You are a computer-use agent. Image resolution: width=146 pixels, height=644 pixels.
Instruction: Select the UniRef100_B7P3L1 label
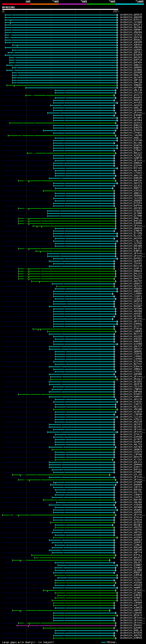tap(131, 555)
